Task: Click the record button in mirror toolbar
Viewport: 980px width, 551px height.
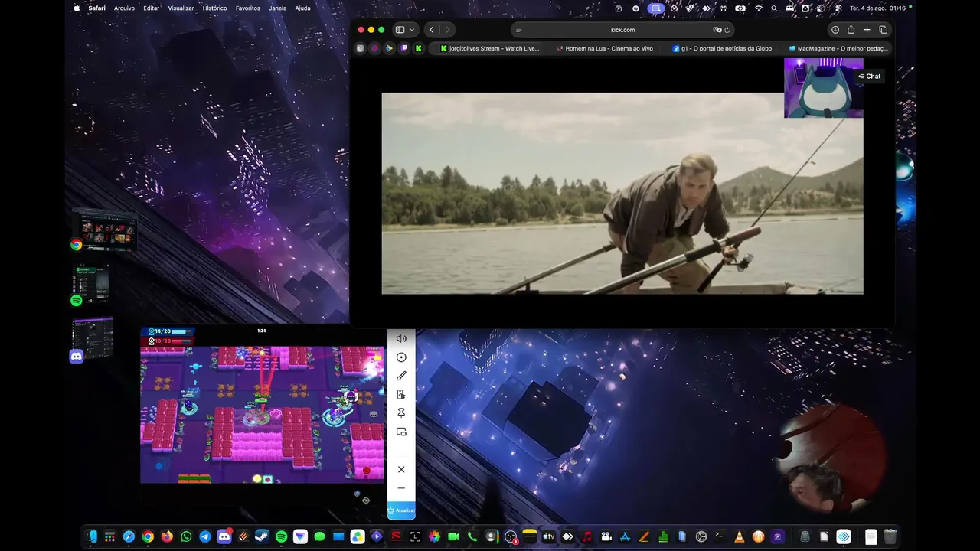Action: click(x=401, y=357)
